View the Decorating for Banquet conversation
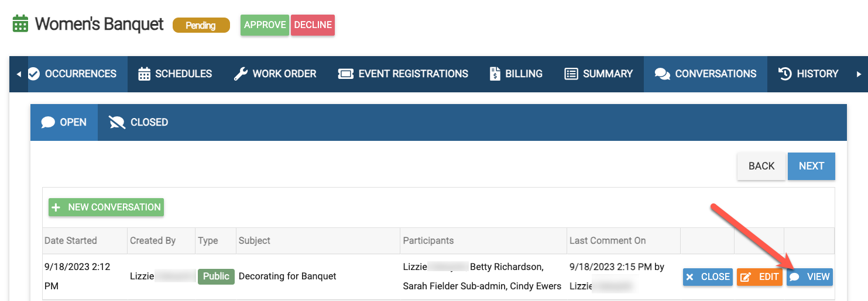The image size is (868, 301). 809,277
